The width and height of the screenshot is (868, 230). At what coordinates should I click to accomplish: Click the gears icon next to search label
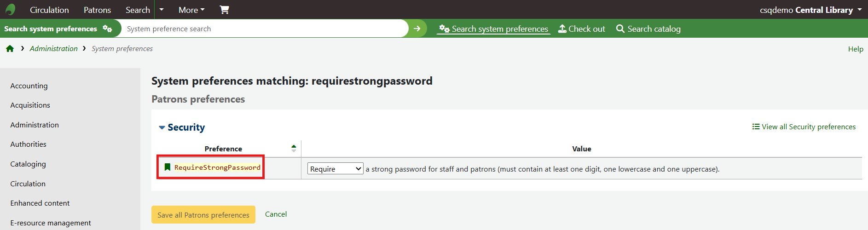tap(107, 29)
